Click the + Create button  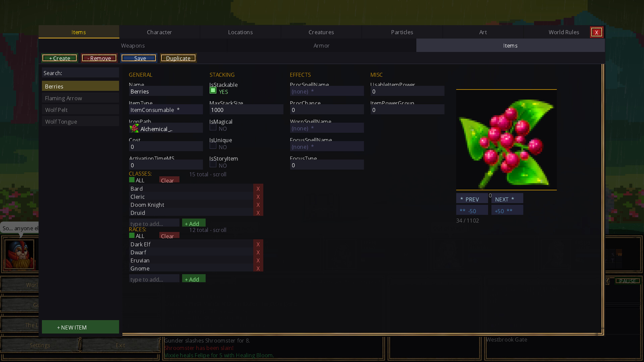(60, 58)
